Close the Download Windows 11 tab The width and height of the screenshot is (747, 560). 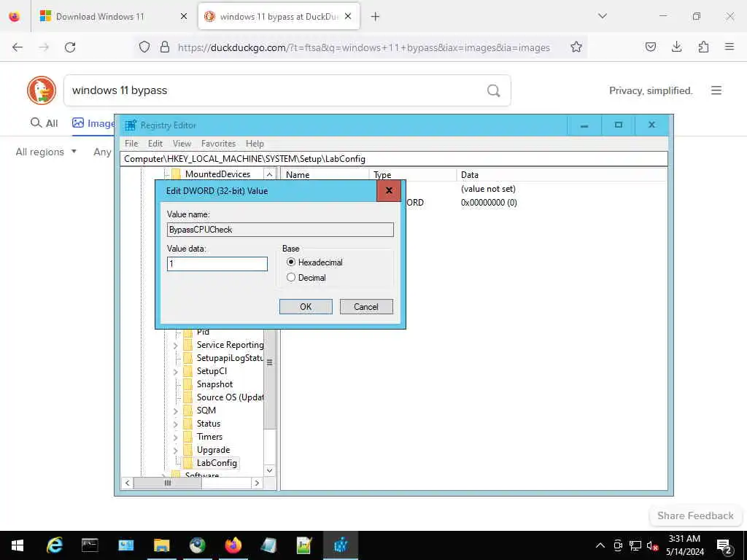(183, 17)
